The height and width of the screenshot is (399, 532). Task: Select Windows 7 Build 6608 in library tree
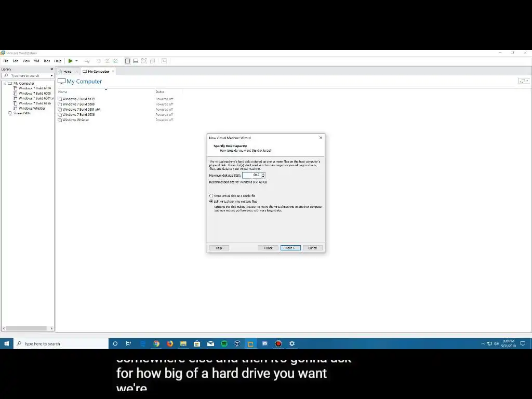point(35,94)
